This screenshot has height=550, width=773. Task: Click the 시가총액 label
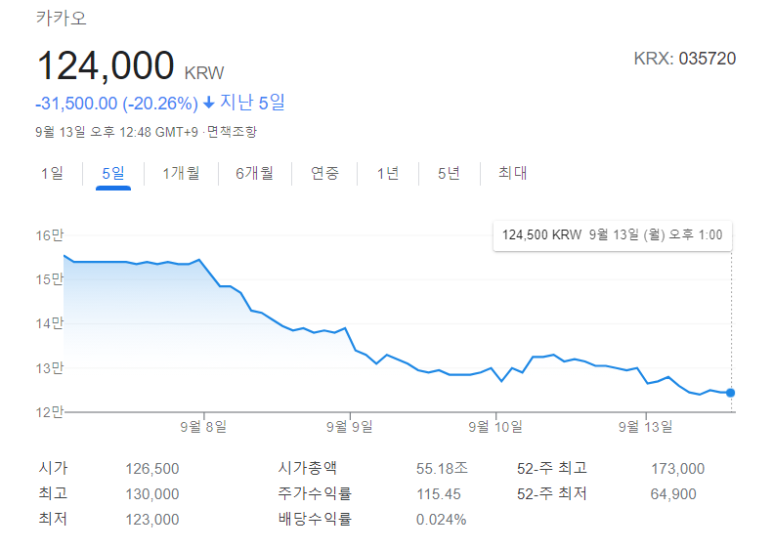[308, 468]
